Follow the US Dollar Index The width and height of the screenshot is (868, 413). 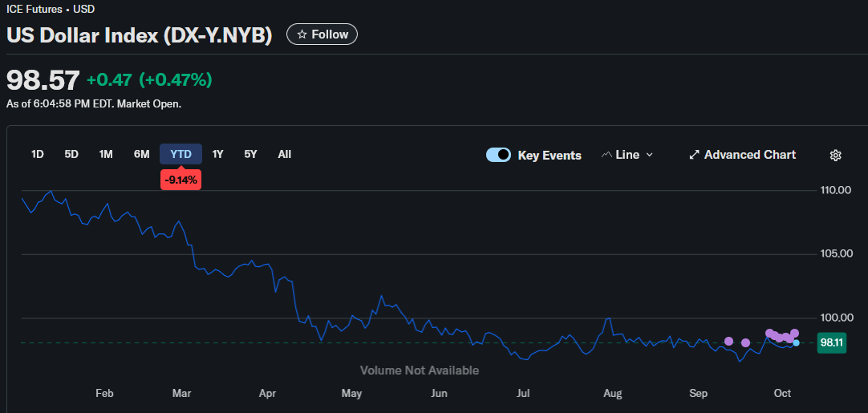coord(322,34)
